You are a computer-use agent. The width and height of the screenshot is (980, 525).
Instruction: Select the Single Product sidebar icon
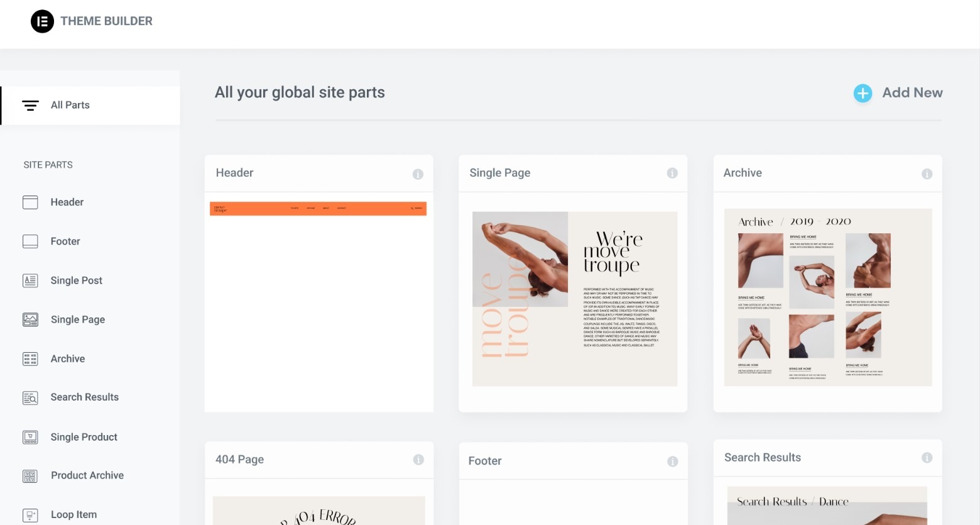(30, 436)
